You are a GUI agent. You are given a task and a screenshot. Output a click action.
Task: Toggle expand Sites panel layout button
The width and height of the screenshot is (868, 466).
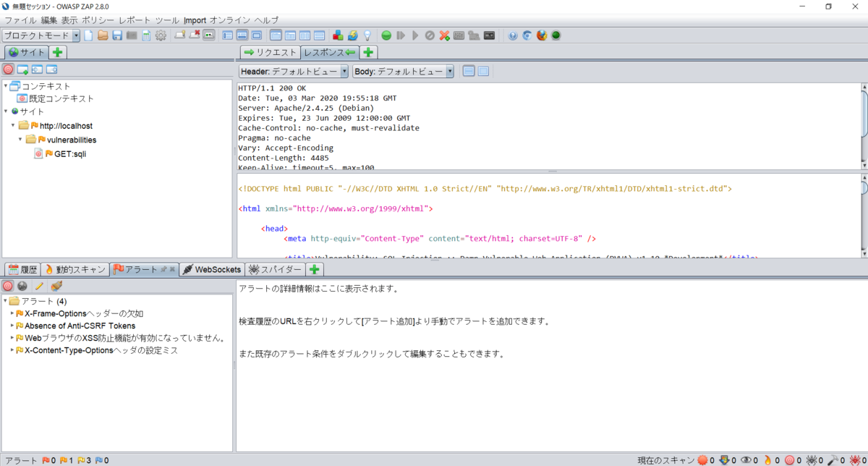click(228, 35)
